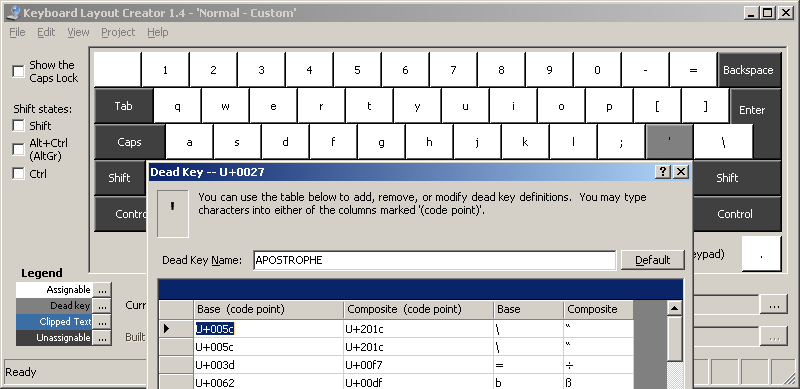800x389 pixels.
Task: Open the Edit menu
Action: (46, 32)
